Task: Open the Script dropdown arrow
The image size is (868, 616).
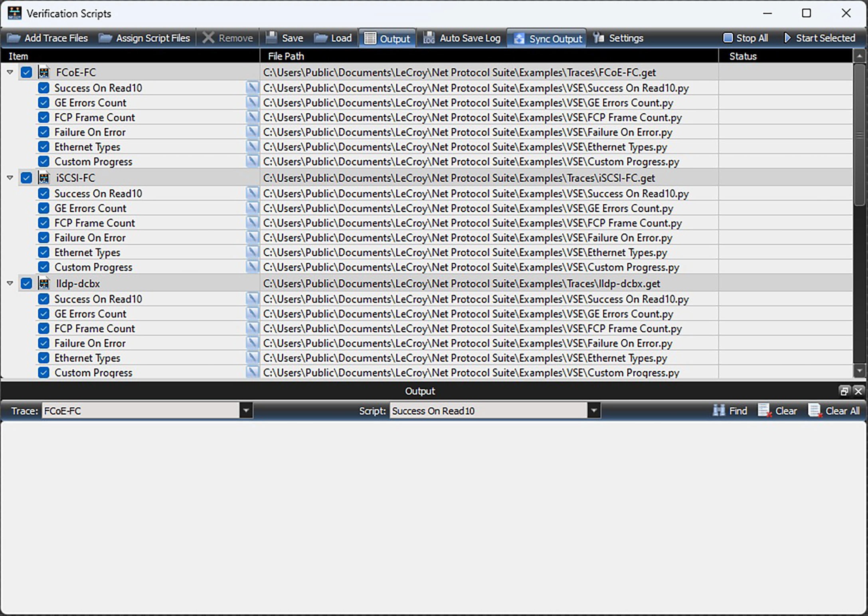Action: point(594,411)
